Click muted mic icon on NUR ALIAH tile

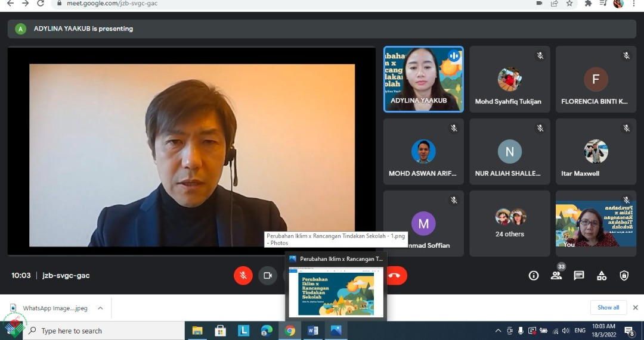pyautogui.click(x=540, y=129)
